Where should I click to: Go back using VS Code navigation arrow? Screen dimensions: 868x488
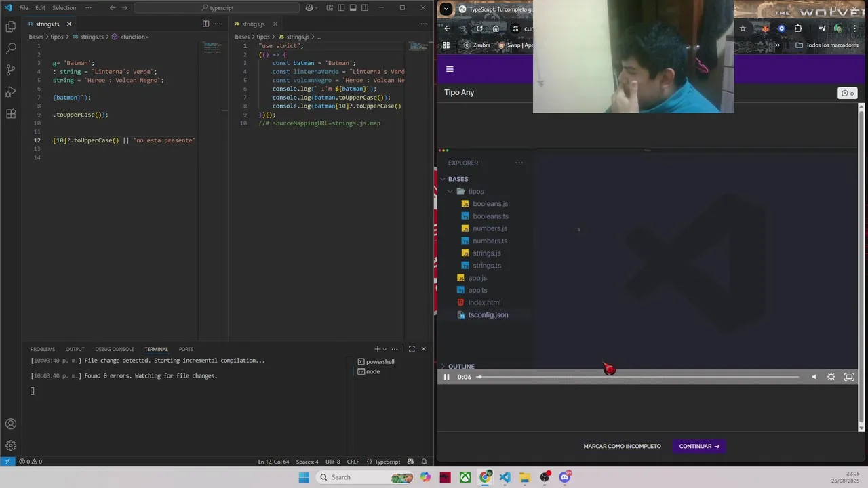(113, 8)
